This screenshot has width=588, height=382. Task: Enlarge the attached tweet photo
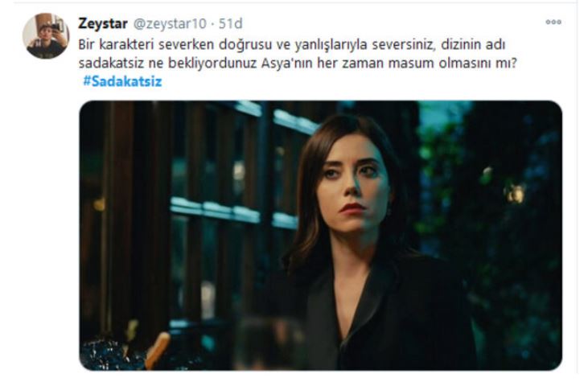[x=321, y=236]
